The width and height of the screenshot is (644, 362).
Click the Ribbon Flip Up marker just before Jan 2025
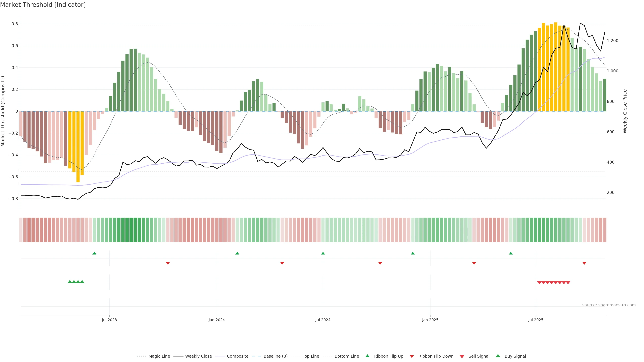click(413, 253)
